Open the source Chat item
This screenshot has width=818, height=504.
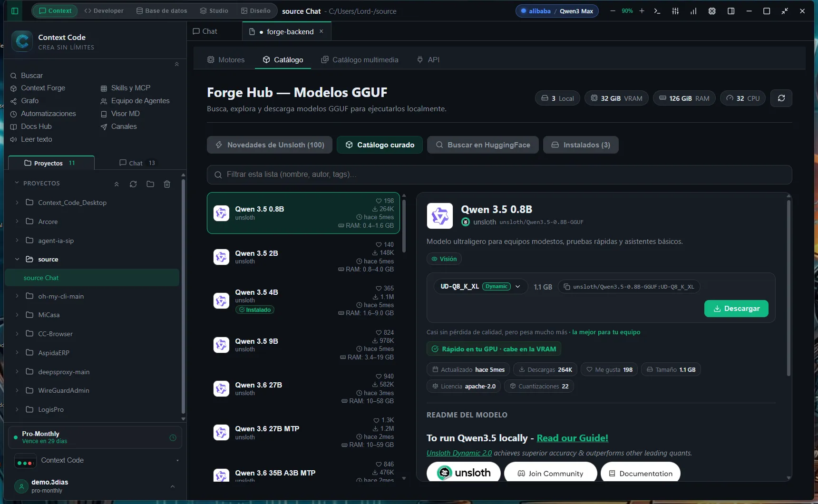[x=92, y=278]
